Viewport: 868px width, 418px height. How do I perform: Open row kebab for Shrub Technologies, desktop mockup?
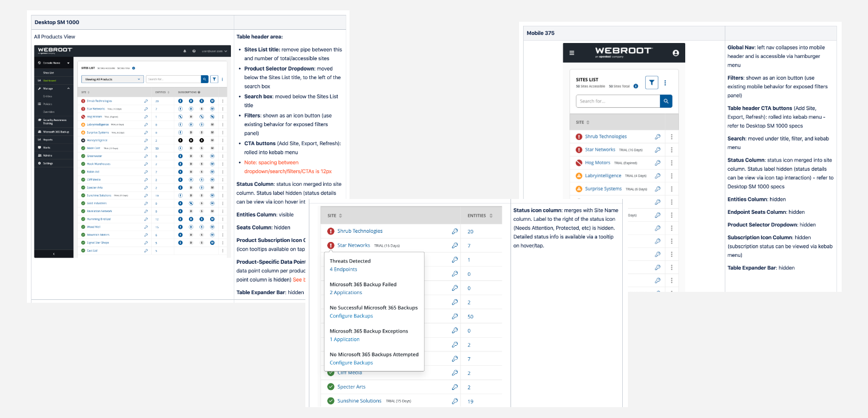(222, 100)
